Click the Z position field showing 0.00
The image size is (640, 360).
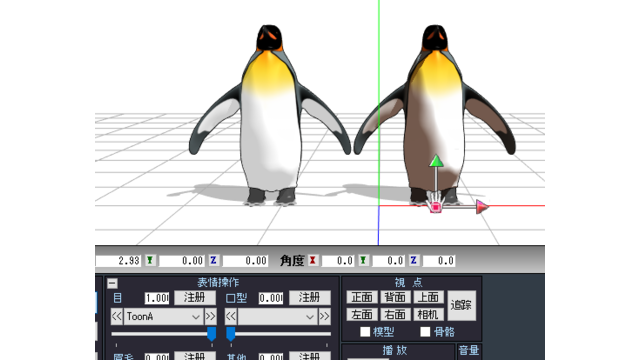[245, 260]
